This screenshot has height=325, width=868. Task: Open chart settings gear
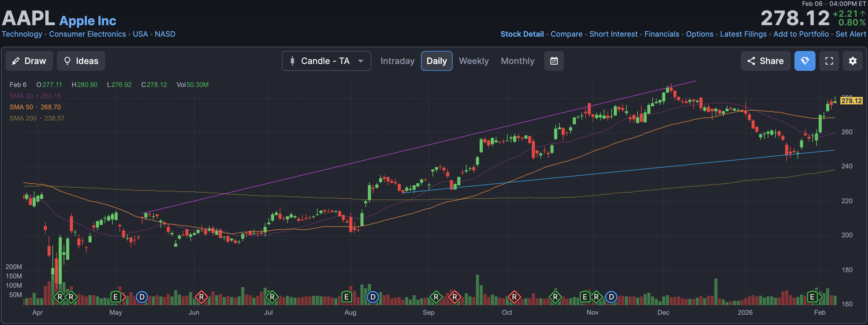coord(852,61)
